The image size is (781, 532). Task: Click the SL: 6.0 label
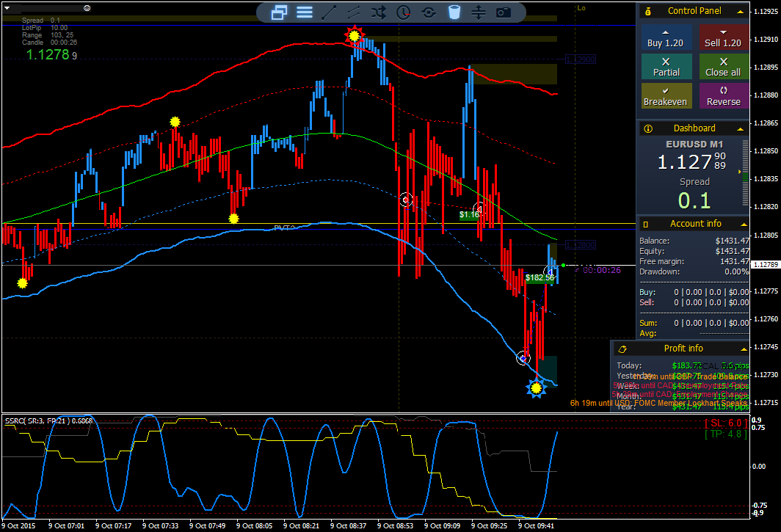[726, 423]
